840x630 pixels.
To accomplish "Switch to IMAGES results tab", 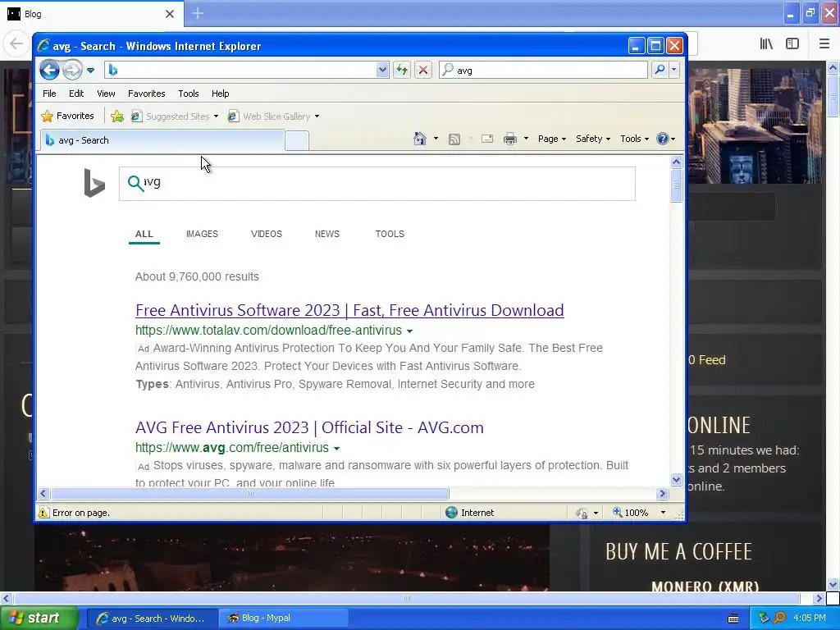I will 202,234.
